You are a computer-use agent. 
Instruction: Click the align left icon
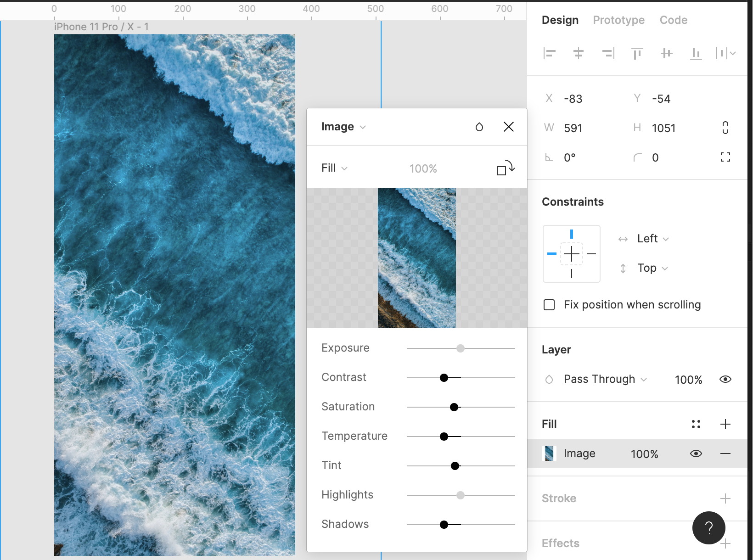(549, 54)
